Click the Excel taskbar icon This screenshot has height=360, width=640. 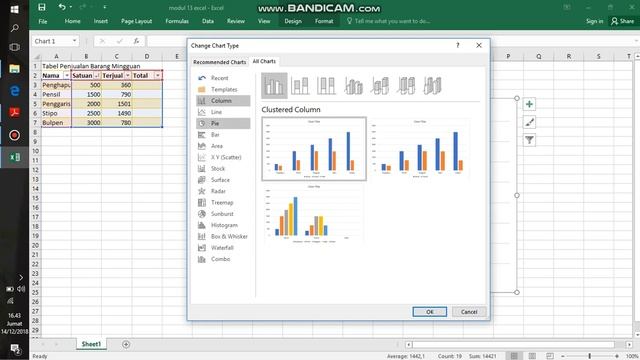coord(15,157)
